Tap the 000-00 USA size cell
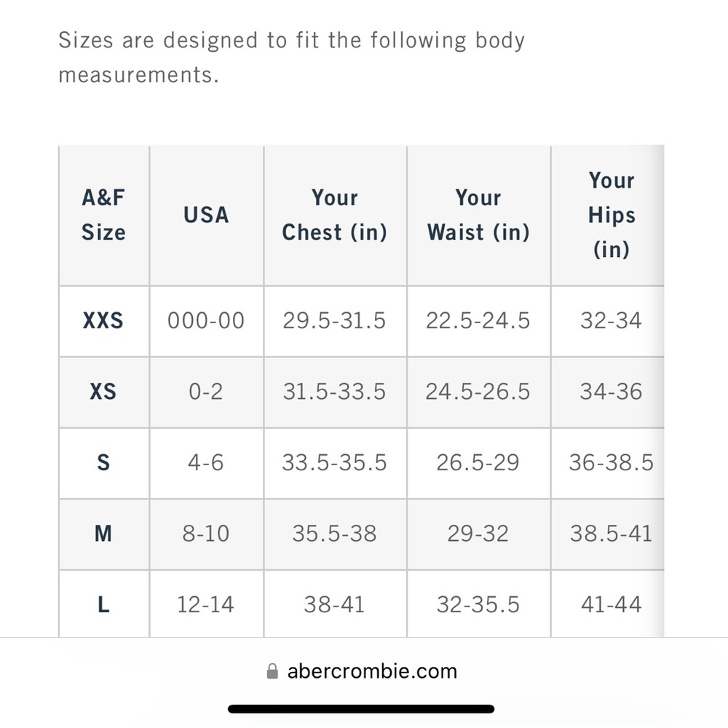728x728 pixels. point(206,320)
